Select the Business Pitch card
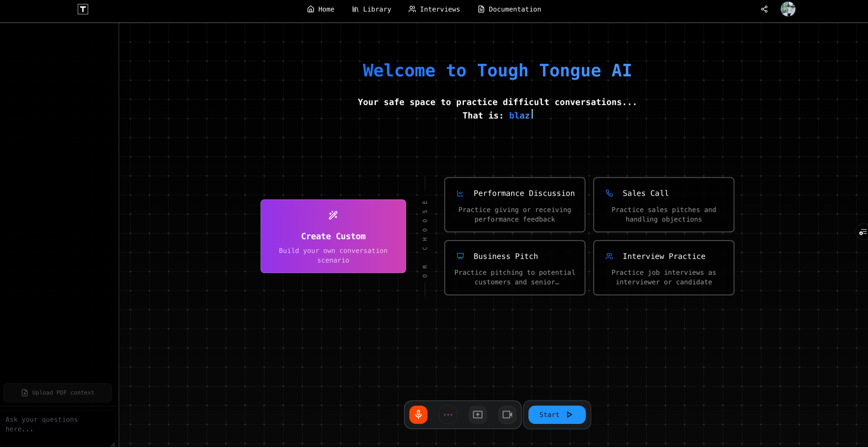868x447 pixels. pyautogui.click(x=514, y=268)
